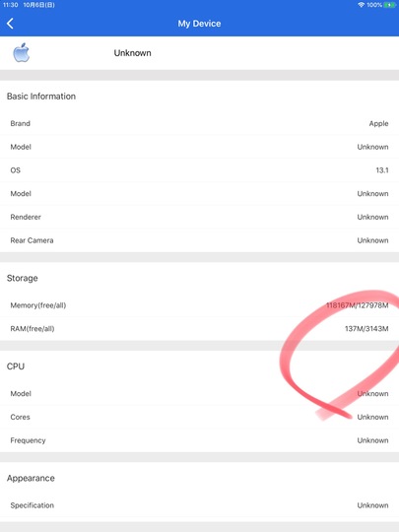Image resolution: width=399 pixels, height=532 pixels.
Task: Tap the back arrow icon
Action: [x=10, y=24]
